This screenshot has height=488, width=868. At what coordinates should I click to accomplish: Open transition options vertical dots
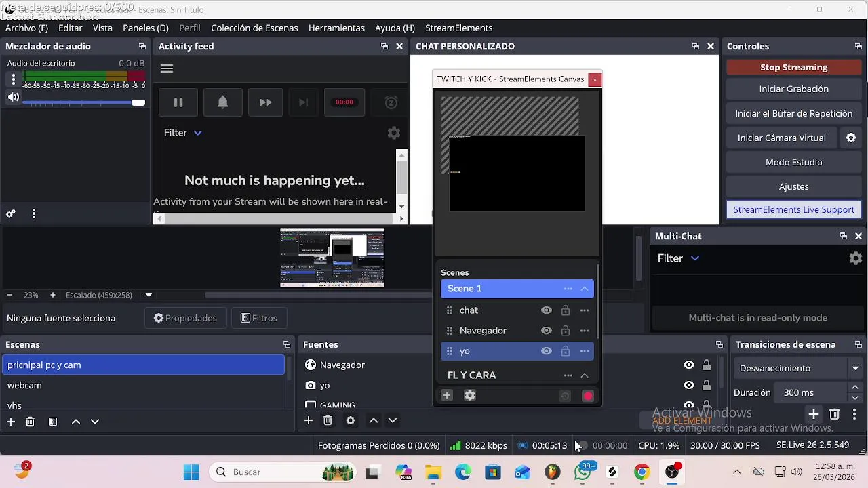pyautogui.click(x=854, y=414)
